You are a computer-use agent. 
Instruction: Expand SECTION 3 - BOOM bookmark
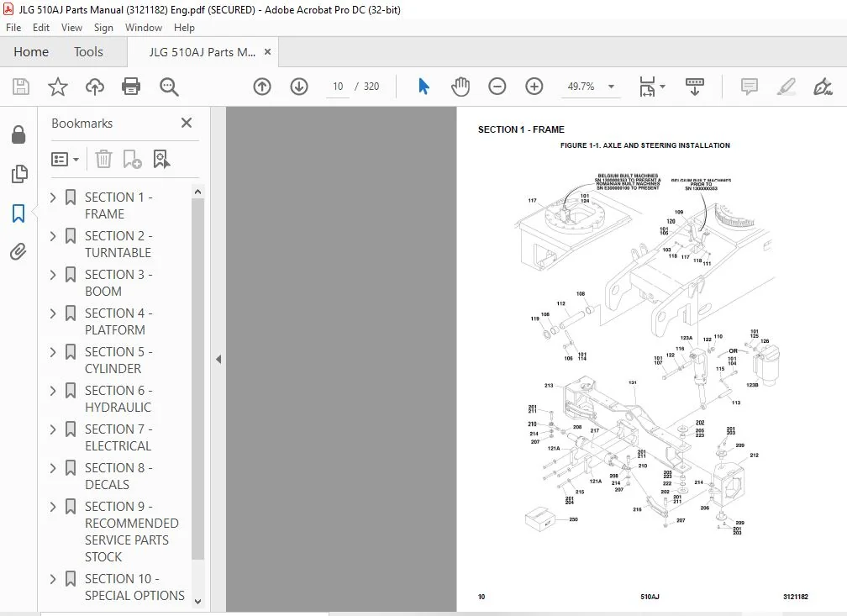(x=53, y=275)
